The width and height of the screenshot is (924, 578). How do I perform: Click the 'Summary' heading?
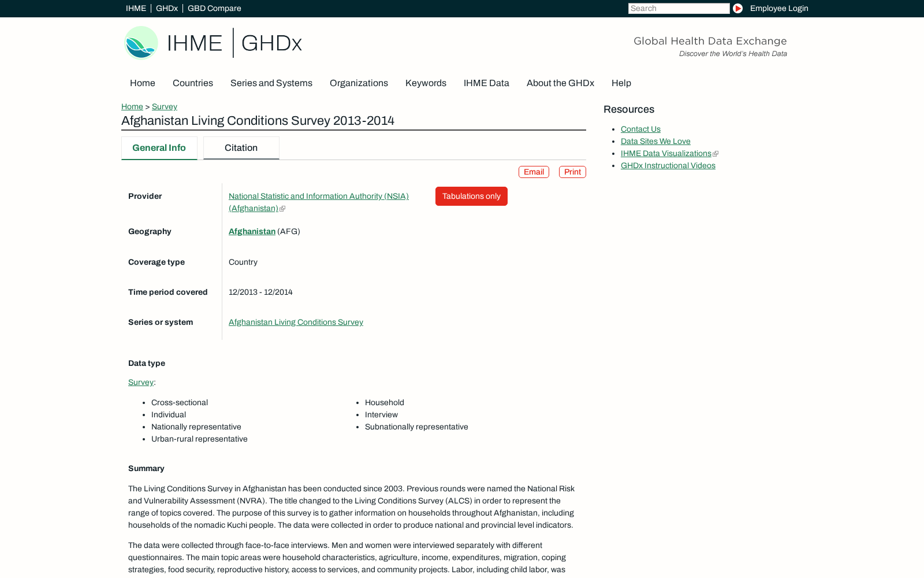(146, 468)
